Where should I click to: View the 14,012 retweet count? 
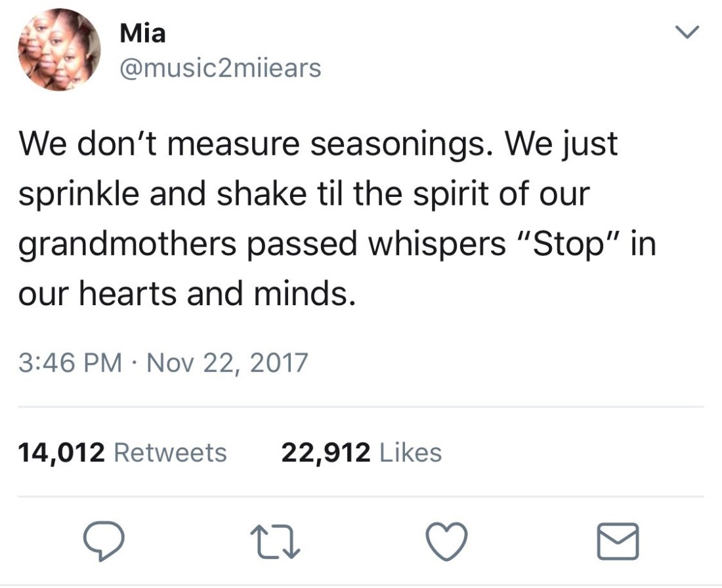[x=61, y=452]
